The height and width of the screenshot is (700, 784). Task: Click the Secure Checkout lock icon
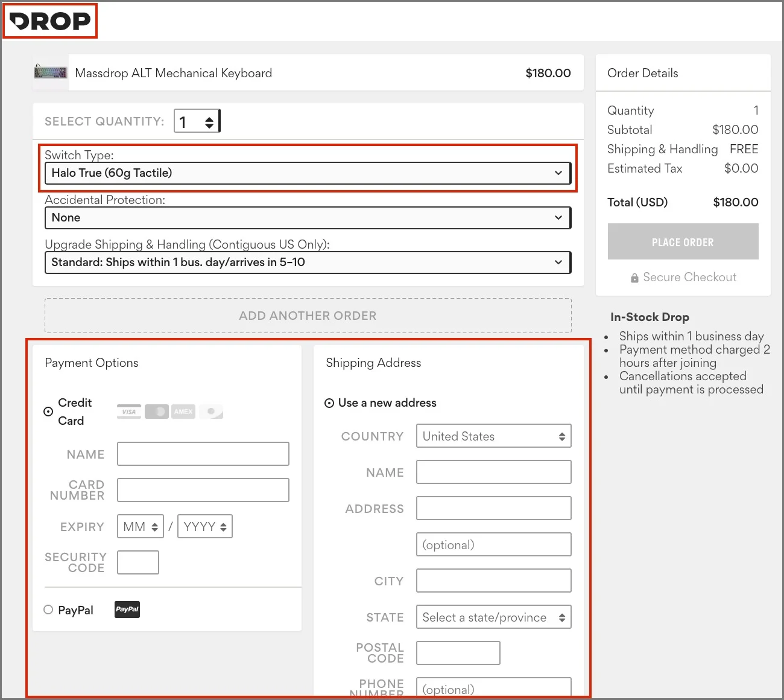click(634, 278)
